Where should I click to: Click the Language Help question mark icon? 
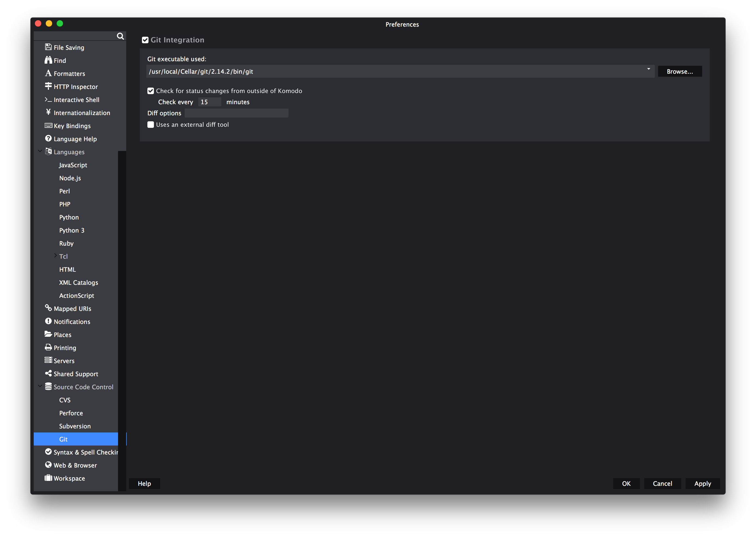click(x=48, y=138)
